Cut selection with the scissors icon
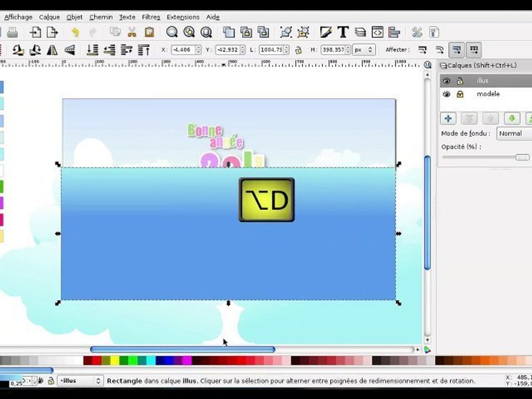 pos(132,33)
